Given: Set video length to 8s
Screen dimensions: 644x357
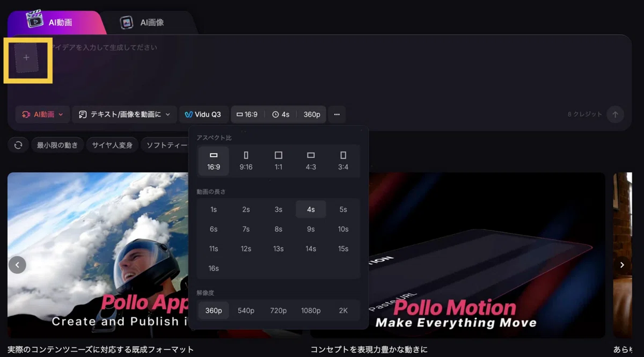Looking at the screenshot, I should (279, 229).
